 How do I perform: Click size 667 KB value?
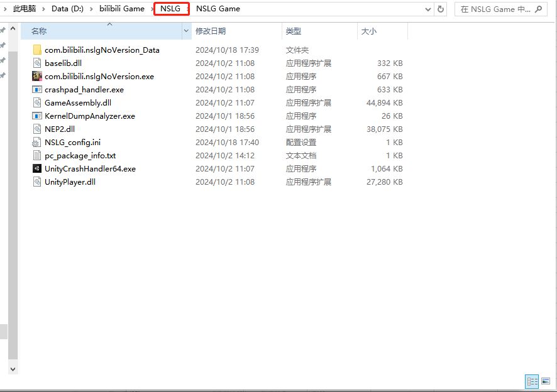[390, 77]
